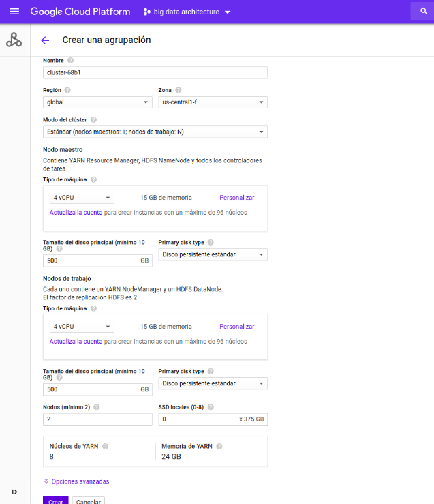Viewport: 434px width, 504px height.
Task: Click help icon for master Primary disk type
Action: [211, 242]
